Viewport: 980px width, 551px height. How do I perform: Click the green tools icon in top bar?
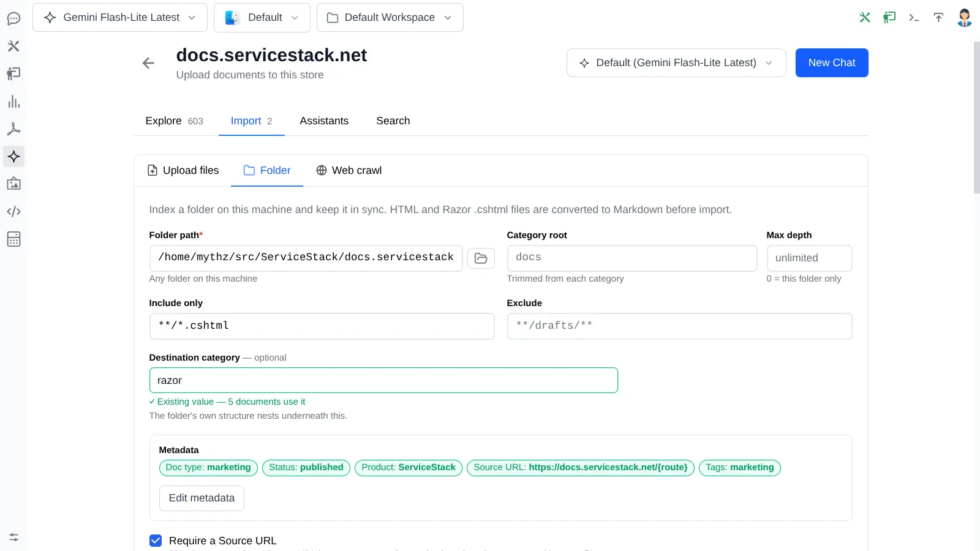(865, 17)
